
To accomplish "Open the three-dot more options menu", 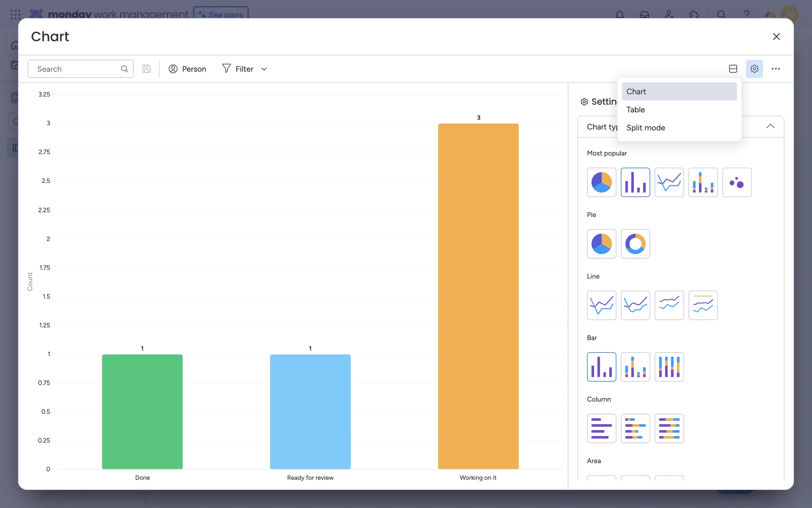I will [x=776, y=69].
